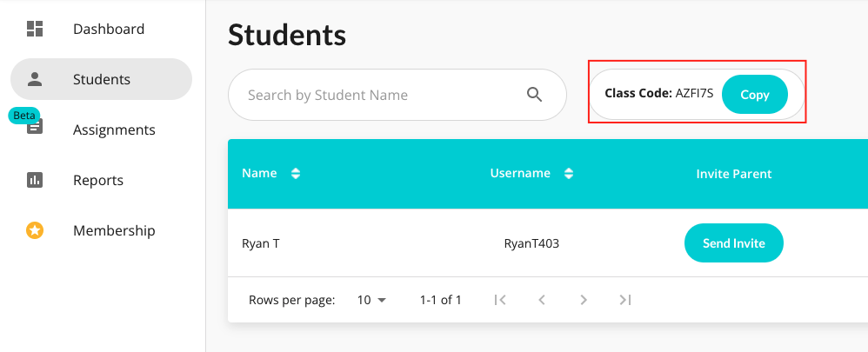Go to first page of results

point(500,300)
